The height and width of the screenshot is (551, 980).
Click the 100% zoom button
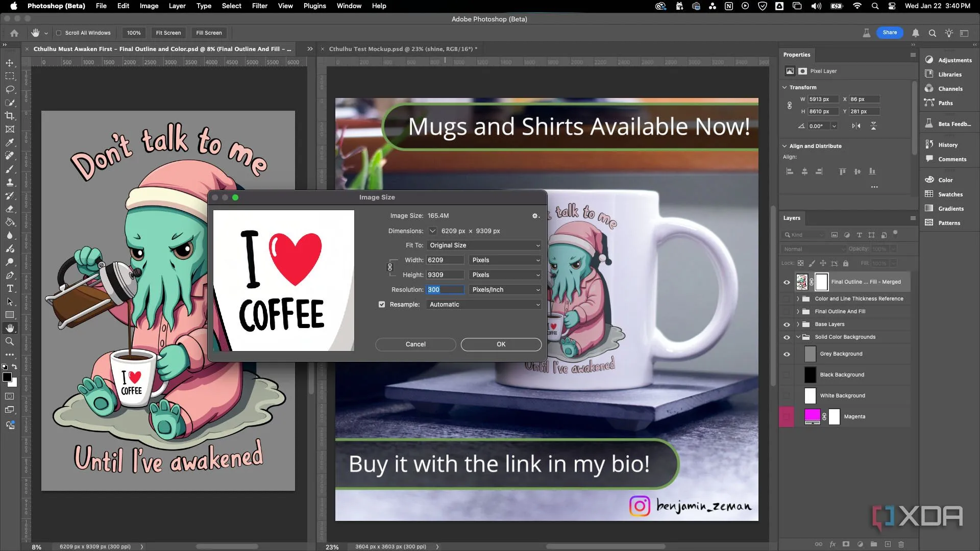[x=134, y=33]
